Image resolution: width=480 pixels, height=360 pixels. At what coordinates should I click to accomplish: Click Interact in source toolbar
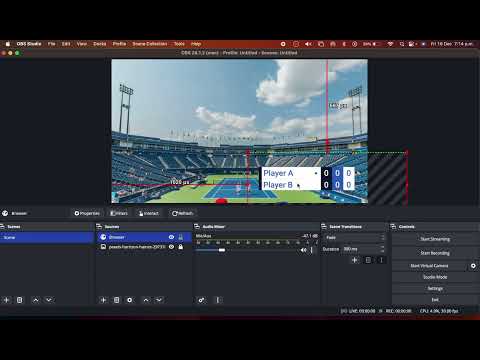[149, 213]
